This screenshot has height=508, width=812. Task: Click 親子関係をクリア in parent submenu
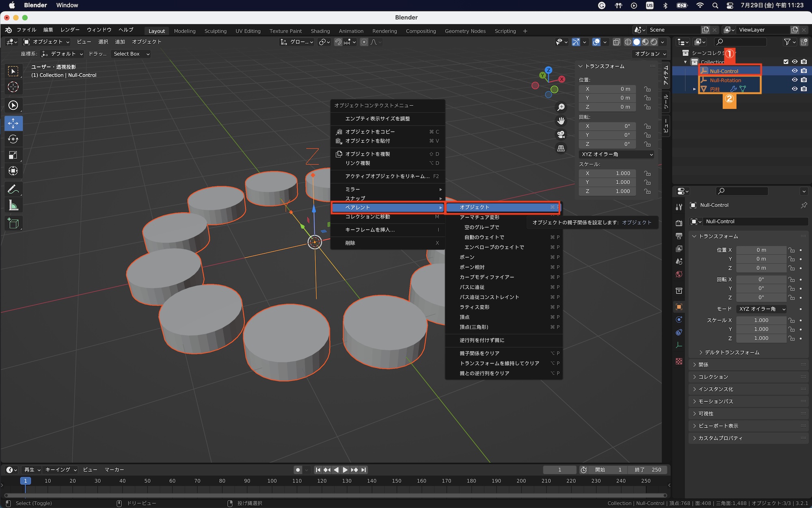pos(479,353)
